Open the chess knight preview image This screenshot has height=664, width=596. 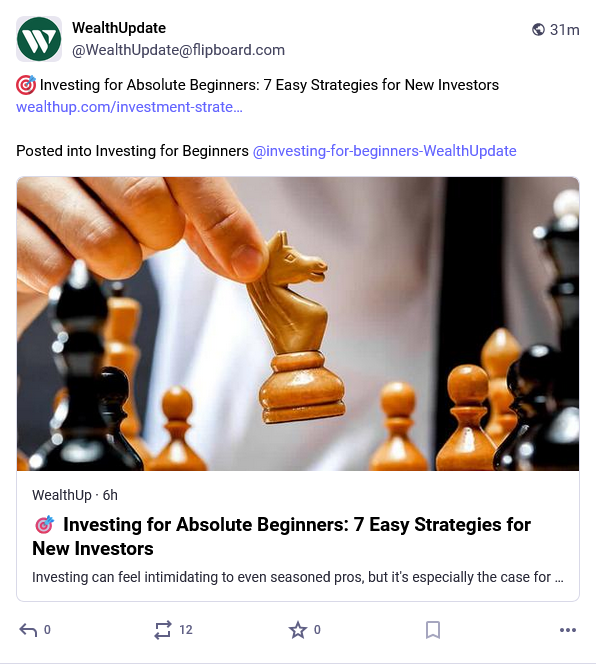tap(298, 324)
